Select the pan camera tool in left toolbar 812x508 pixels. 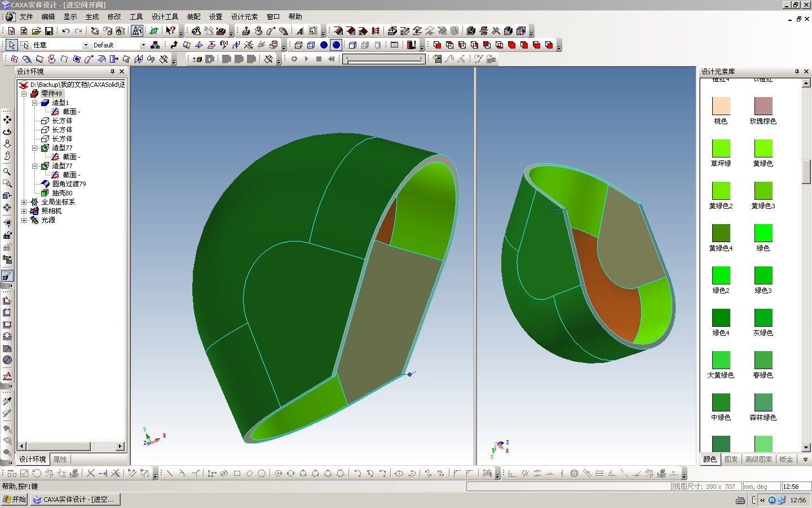click(7, 120)
